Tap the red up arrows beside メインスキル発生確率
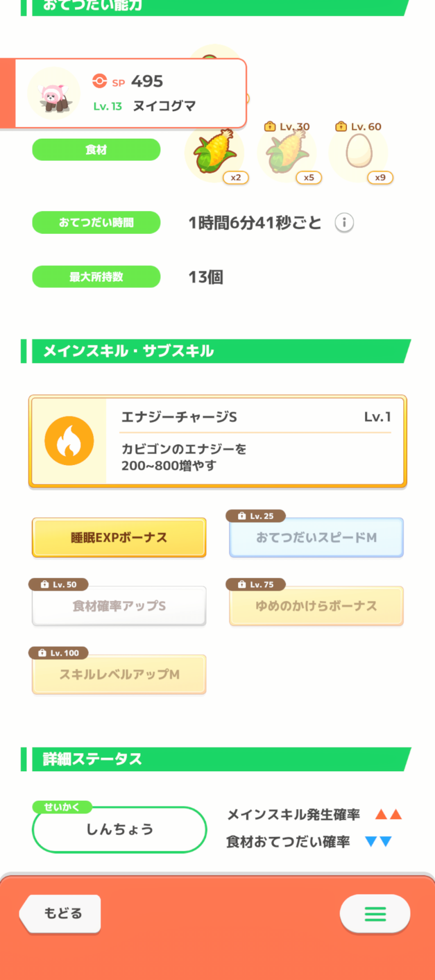The image size is (435, 980). (388, 814)
